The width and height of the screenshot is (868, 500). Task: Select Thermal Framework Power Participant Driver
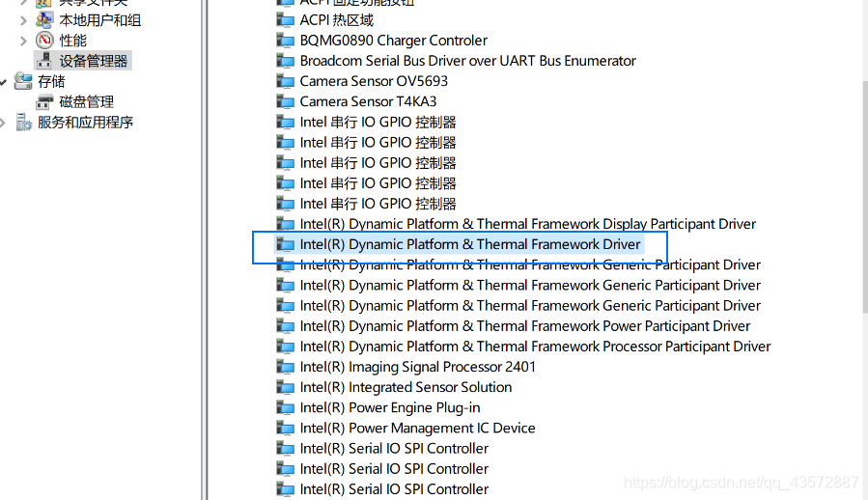pos(525,326)
